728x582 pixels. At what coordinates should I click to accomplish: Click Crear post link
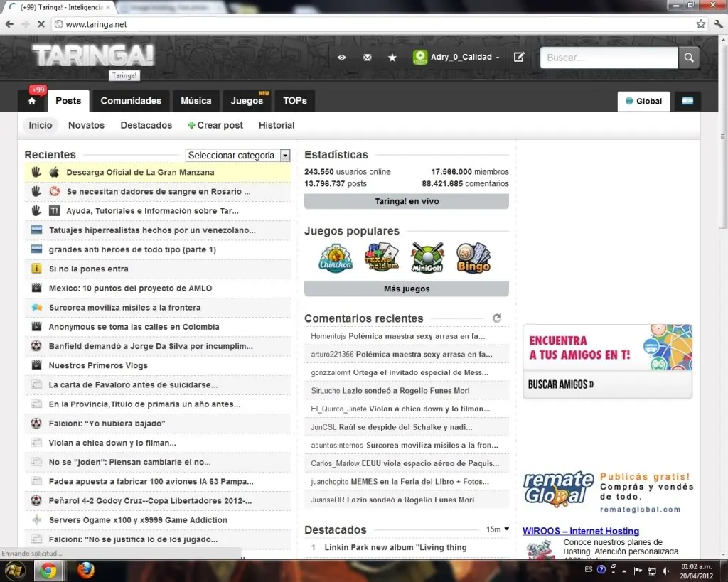[x=215, y=125]
